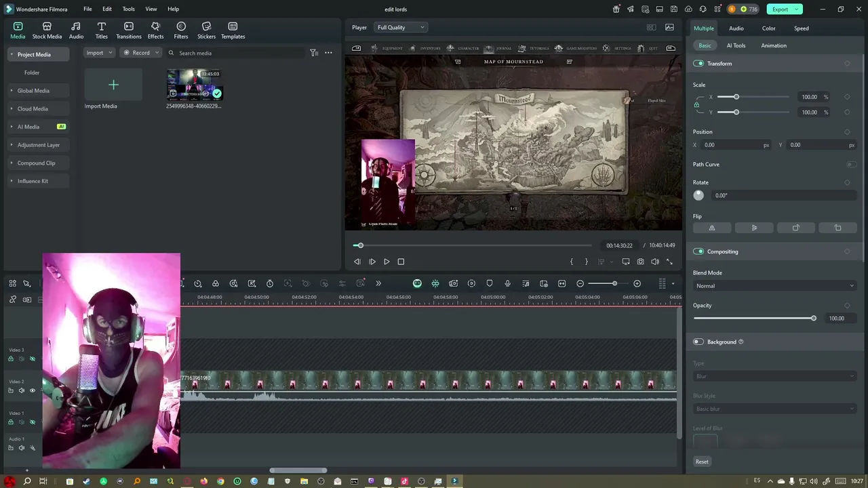Image resolution: width=868 pixels, height=488 pixels.
Task: Select the imported video clip thumbnail
Action: [195, 85]
